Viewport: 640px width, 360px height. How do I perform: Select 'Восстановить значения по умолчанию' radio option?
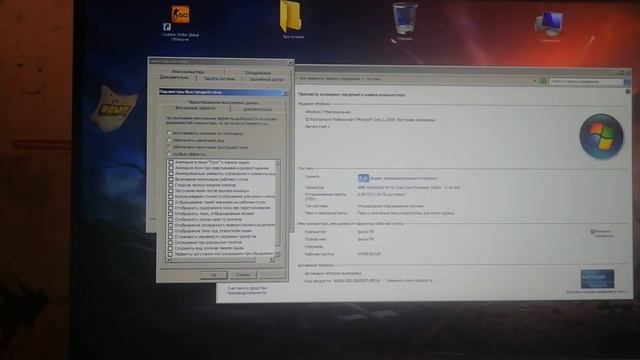point(169,133)
